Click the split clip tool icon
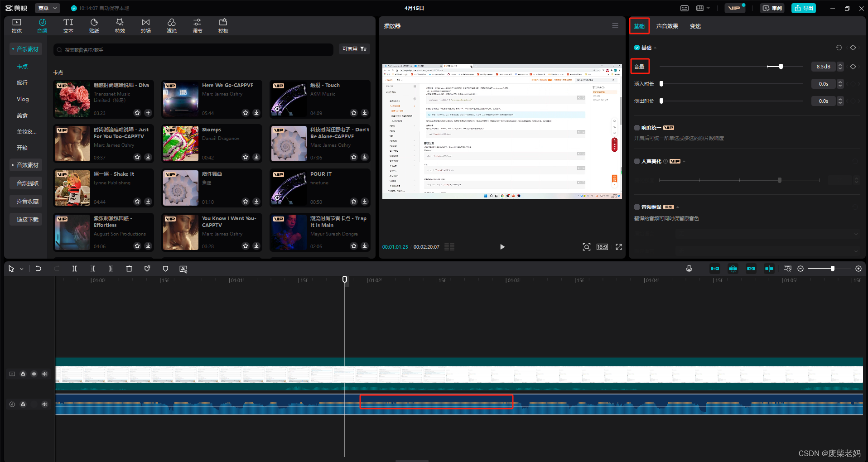This screenshot has height=462, width=868. coord(75,269)
